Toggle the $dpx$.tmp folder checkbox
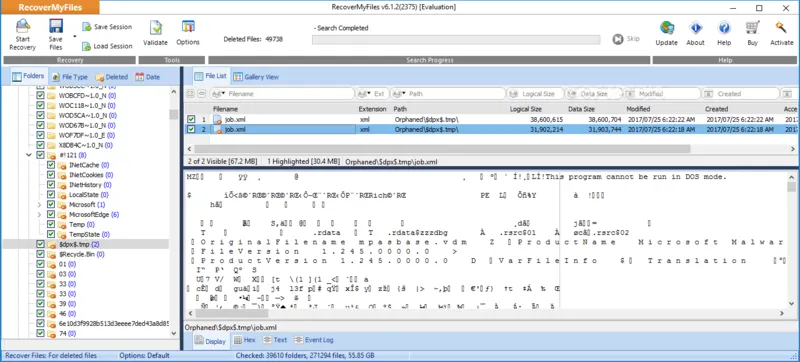This screenshot has height=362, width=800. (40, 244)
